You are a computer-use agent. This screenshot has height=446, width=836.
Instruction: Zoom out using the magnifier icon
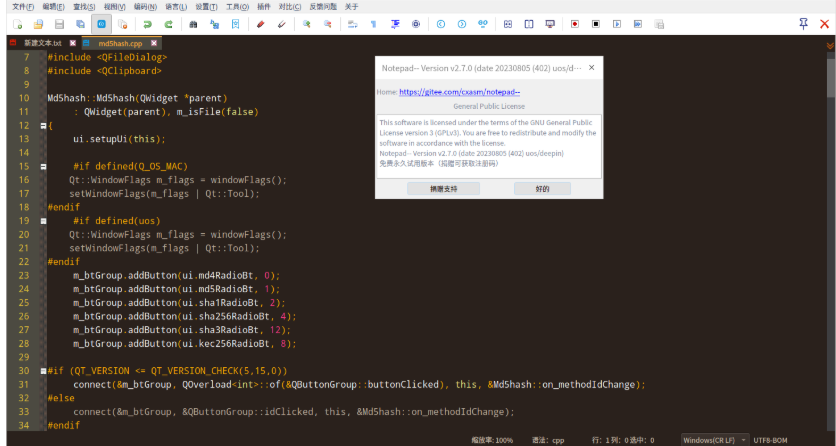click(327, 24)
